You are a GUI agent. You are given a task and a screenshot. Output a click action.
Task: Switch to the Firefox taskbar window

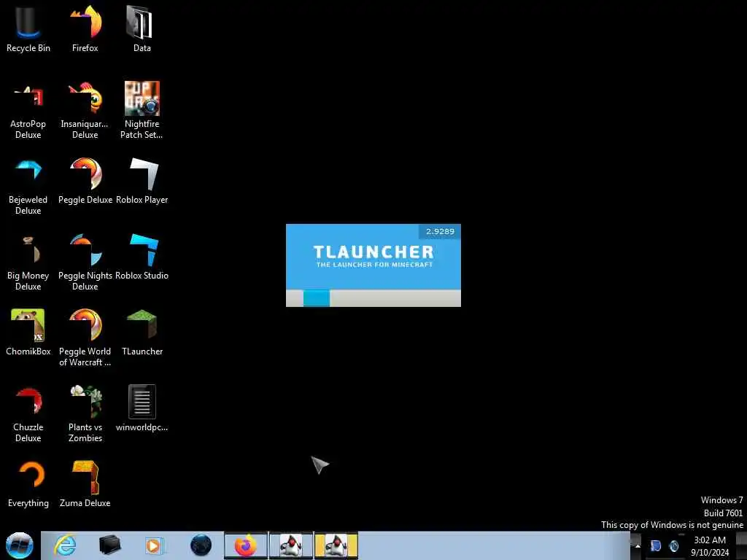pos(246,545)
